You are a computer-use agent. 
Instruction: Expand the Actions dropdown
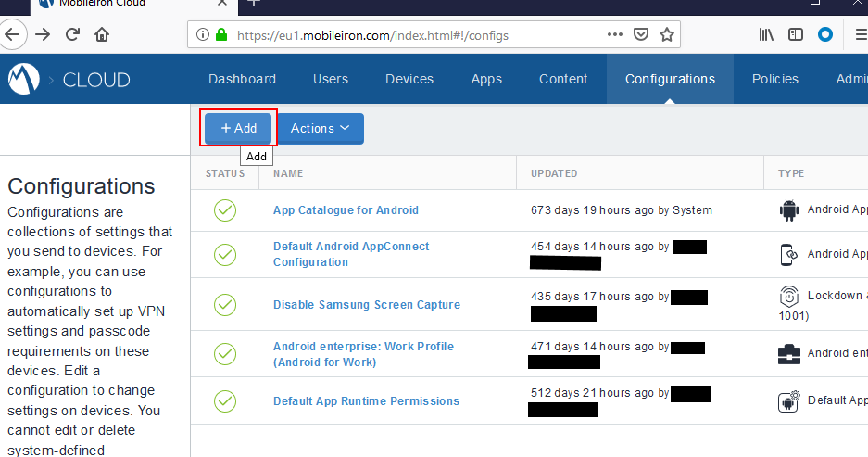click(x=321, y=129)
